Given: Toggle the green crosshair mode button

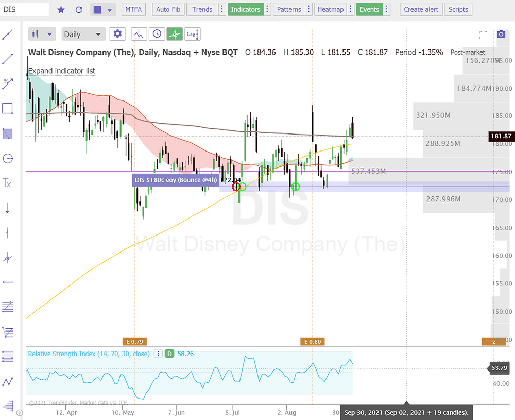Looking at the screenshot, I should [x=175, y=34].
